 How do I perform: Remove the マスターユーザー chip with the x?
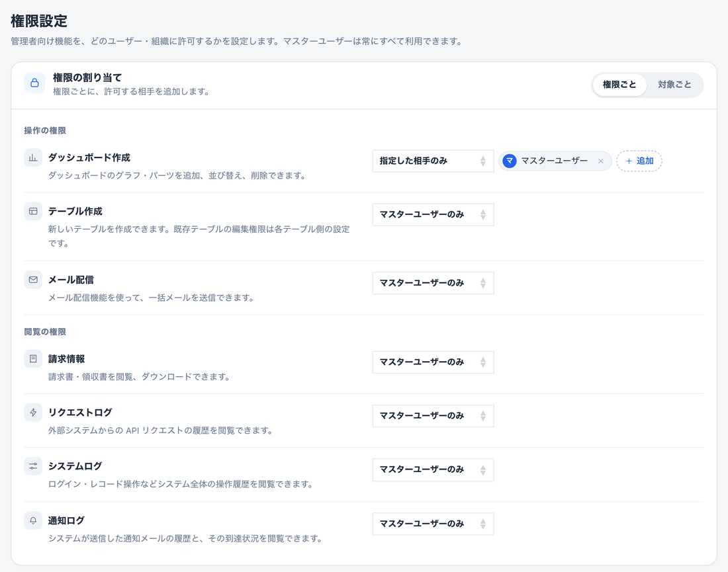600,161
